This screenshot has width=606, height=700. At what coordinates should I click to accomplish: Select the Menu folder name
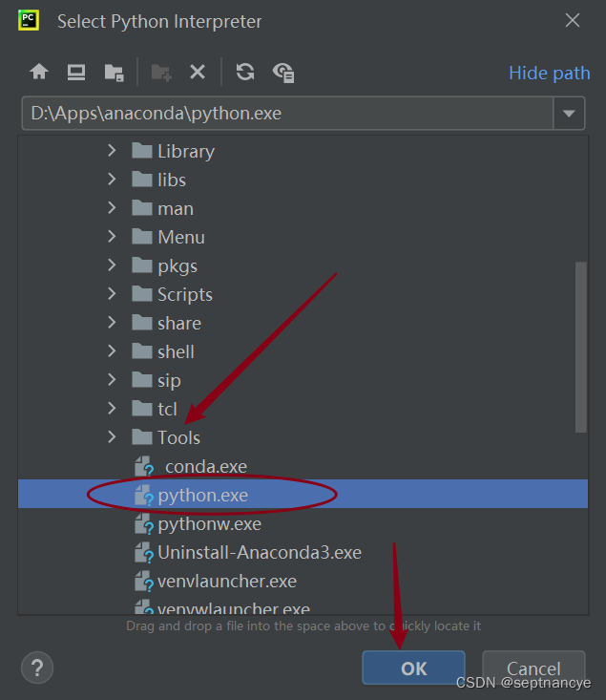click(181, 237)
